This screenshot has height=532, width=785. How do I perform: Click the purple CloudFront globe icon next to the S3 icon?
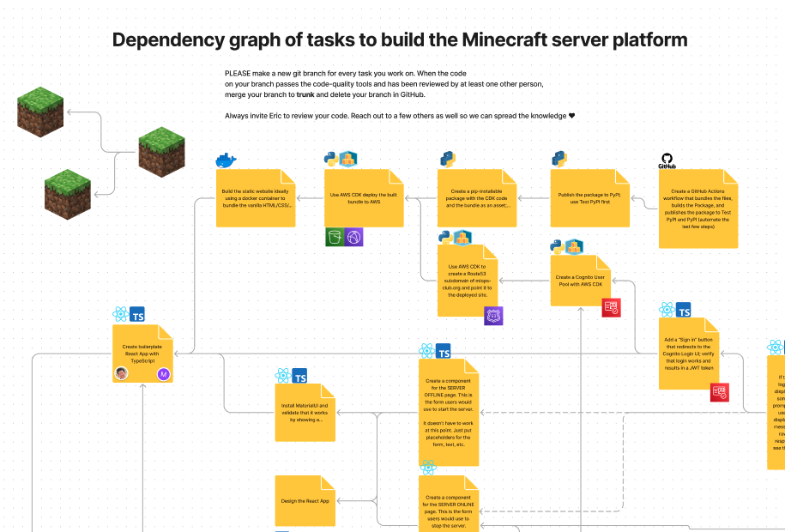coord(353,237)
